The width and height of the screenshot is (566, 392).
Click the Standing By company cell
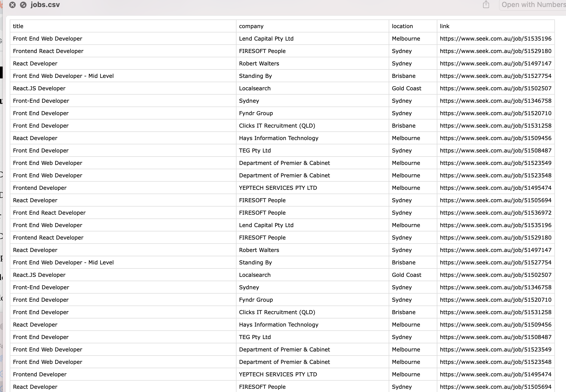coord(255,76)
